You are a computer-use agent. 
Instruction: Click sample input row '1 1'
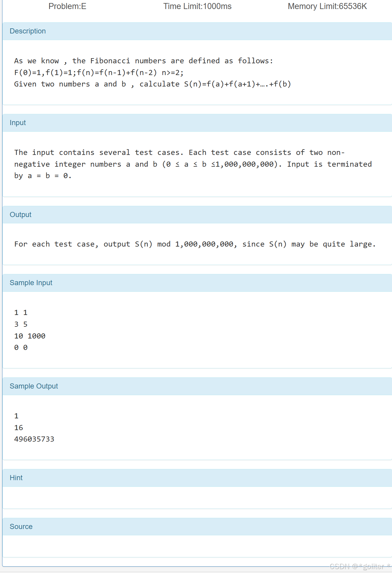coord(21,313)
